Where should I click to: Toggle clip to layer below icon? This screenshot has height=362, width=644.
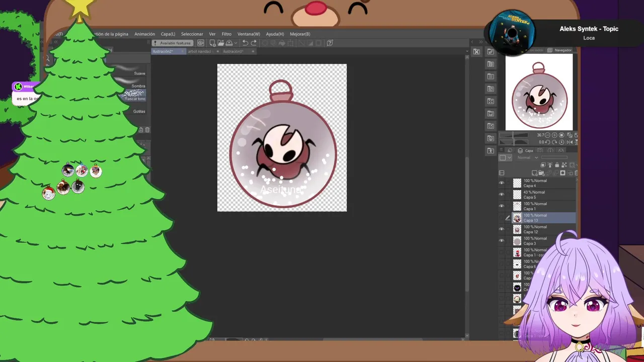pyautogui.click(x=543, y=165)
